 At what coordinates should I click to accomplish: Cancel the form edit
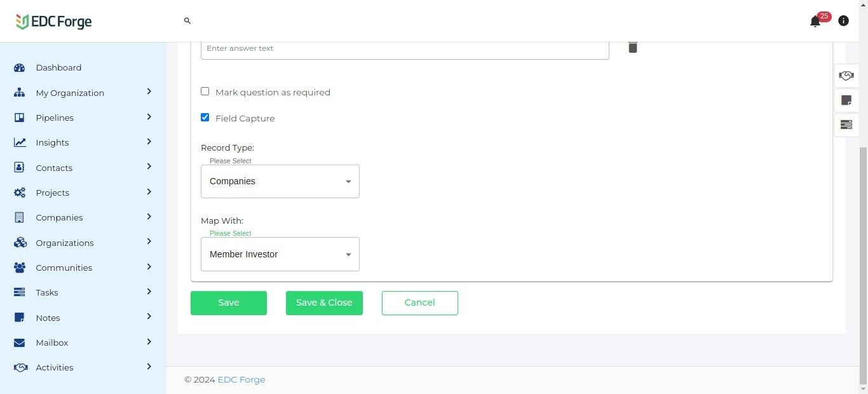click(x=419, y=303)
